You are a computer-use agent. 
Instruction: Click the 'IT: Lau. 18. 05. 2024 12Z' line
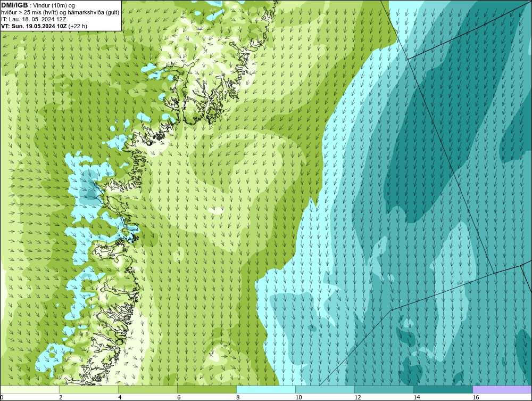[34, 19]
